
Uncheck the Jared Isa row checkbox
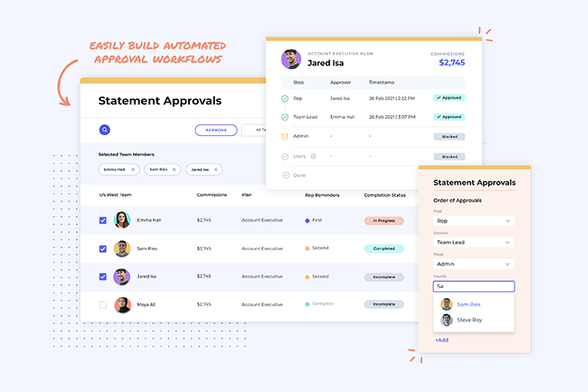(x=102, y=276)
